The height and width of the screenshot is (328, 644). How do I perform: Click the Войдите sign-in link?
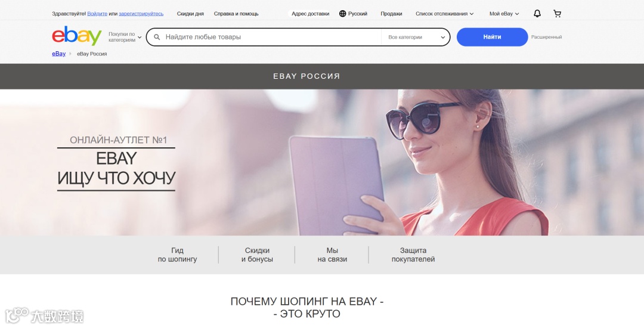(97, 14)
